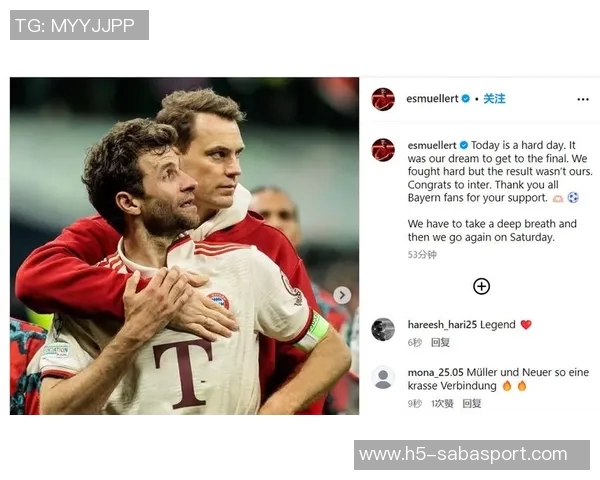The height and width of the screenshot is (480, 600).
Task: Open mona_25.05 default avatar
Action: 383,377
